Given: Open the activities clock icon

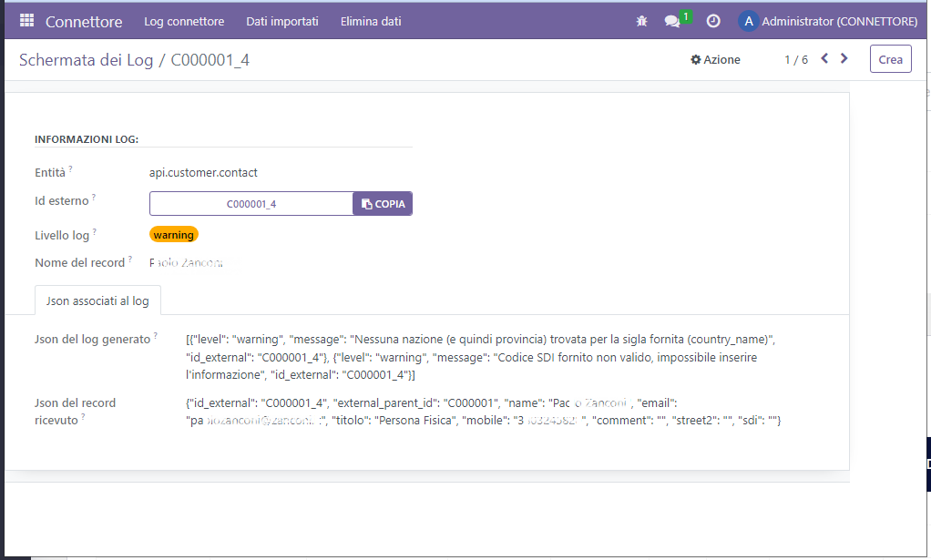Looking at the screenshot, I should [x=713, y=21].
